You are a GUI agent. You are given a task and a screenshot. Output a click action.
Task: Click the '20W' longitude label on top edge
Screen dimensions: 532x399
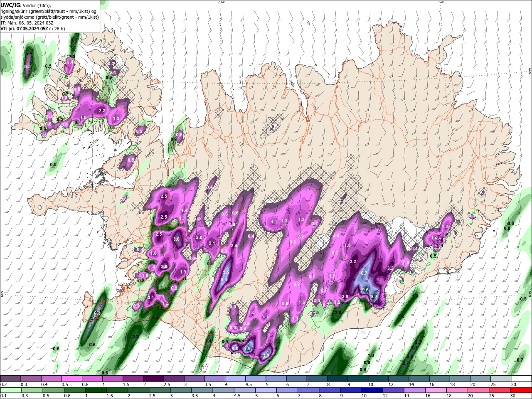pyautogui.click(x=221, y=2)
